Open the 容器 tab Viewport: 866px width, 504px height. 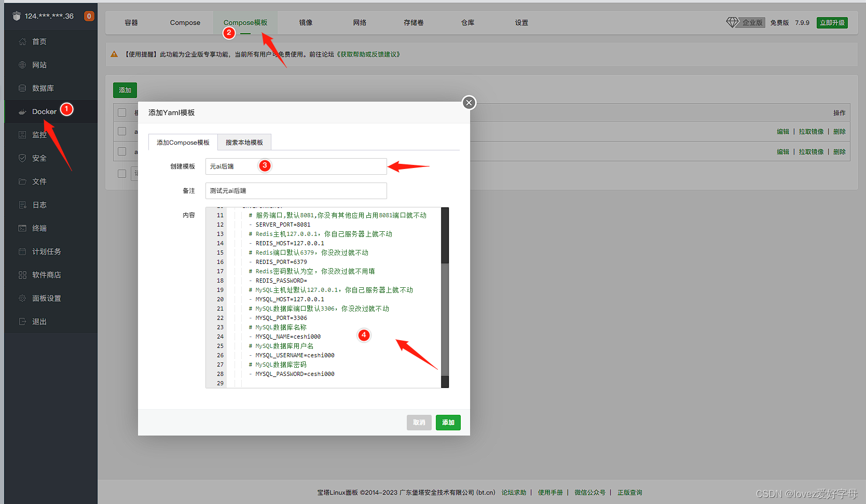131,22
